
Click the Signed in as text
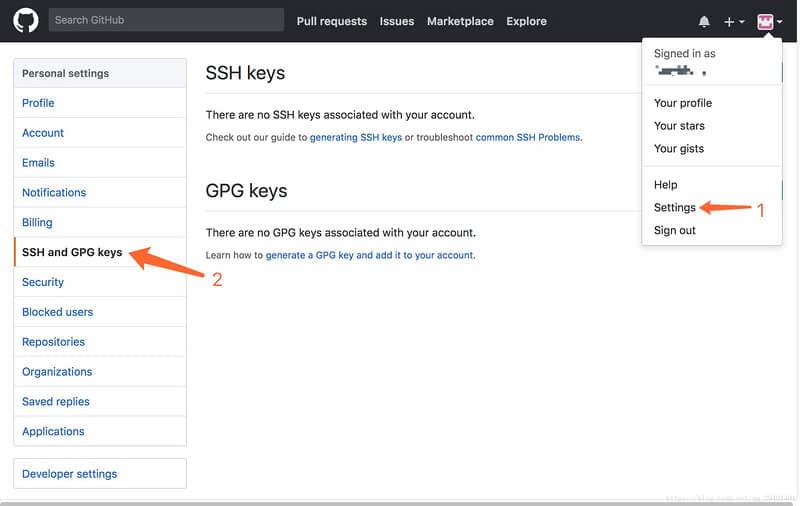[684, 54]
